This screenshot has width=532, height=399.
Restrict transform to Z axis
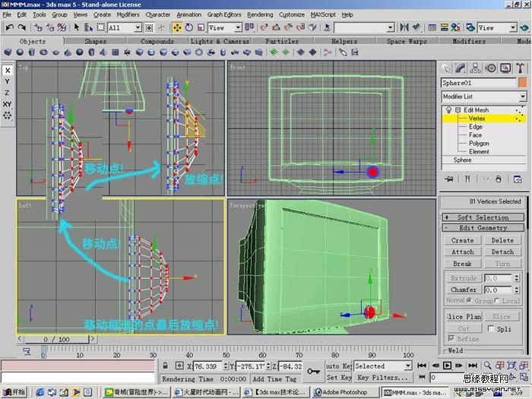coord(8,93)
